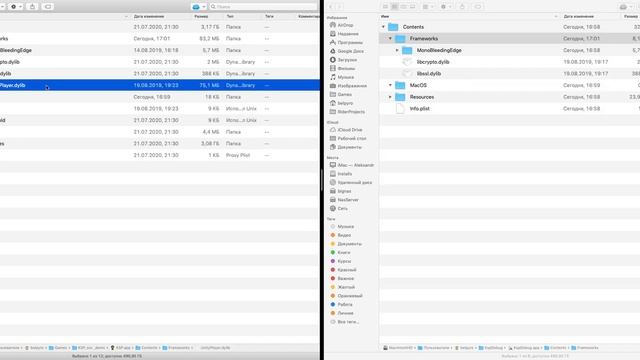Click Contents in left window path bar

pyautogui.click(x=146, y=348)
